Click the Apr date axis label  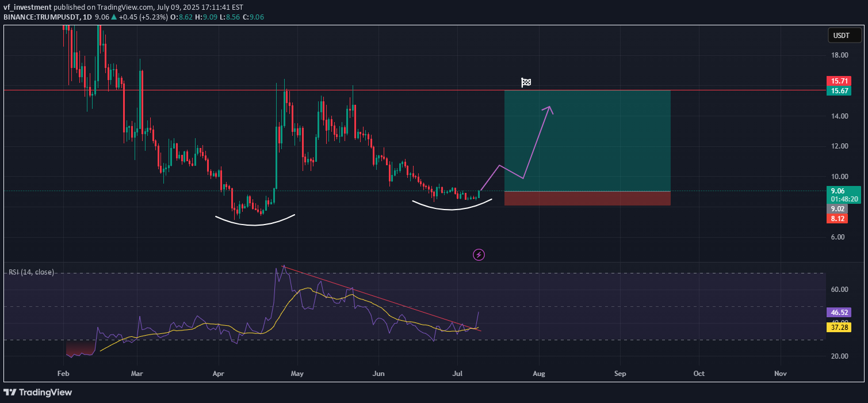[219, 373]
